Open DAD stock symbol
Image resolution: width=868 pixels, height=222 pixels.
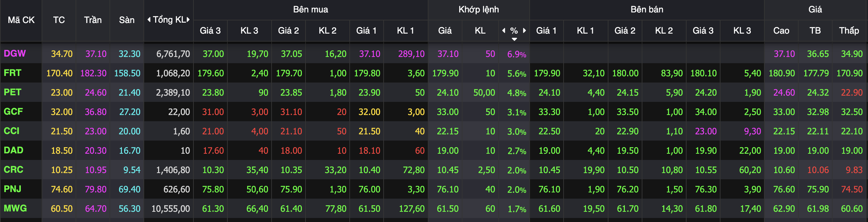click(x=14, y=150)
